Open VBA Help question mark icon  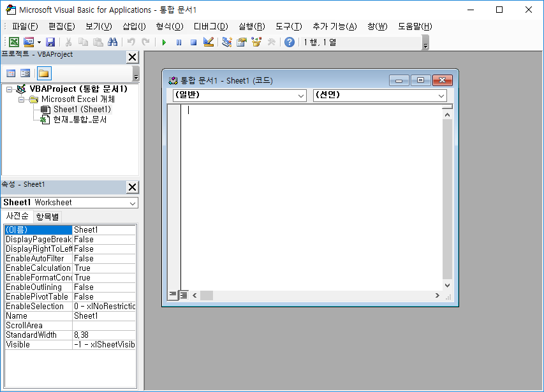pyautogui.click(x=290, y=42)
